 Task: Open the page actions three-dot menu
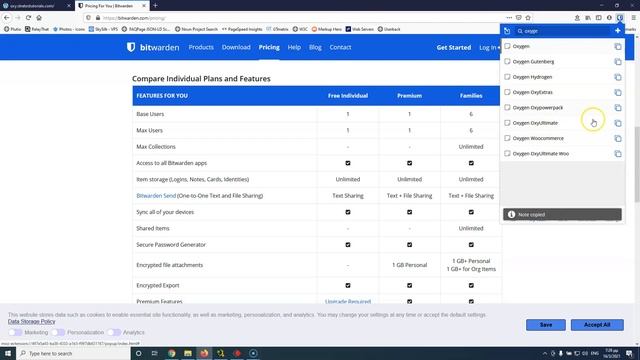point(509,18)
